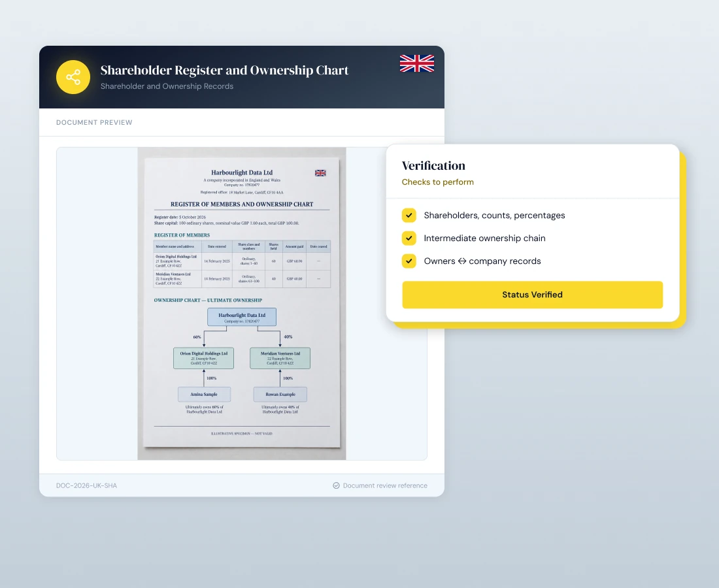Click the Checks to perform text

tap(437, 182)
